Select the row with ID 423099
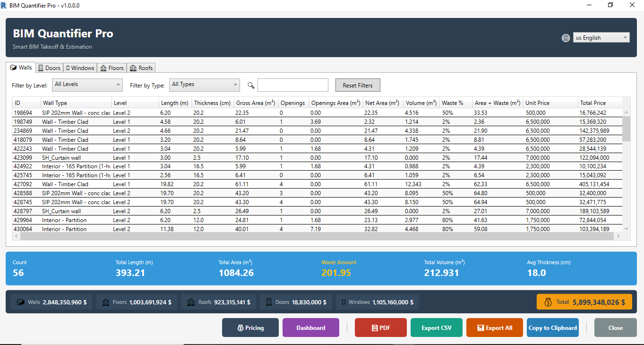Screen dimensions: 644x345 pyautogui.click(x=318, y=157)
